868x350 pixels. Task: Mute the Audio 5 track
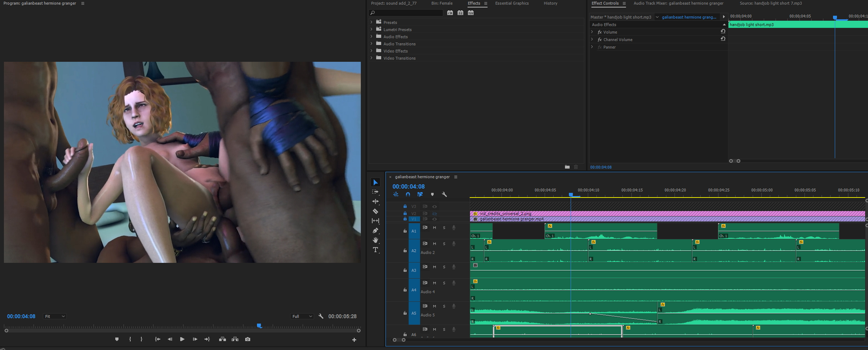434,306
